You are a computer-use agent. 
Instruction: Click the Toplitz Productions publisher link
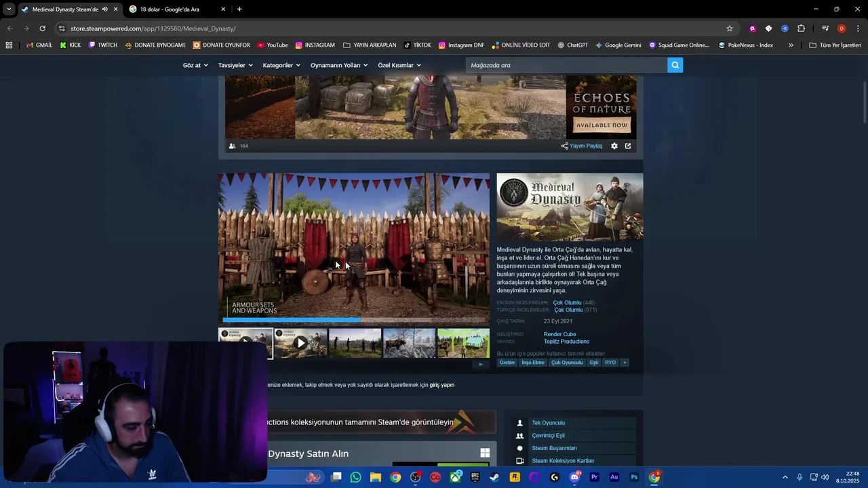pyautogui.click(x=566, y=342)
